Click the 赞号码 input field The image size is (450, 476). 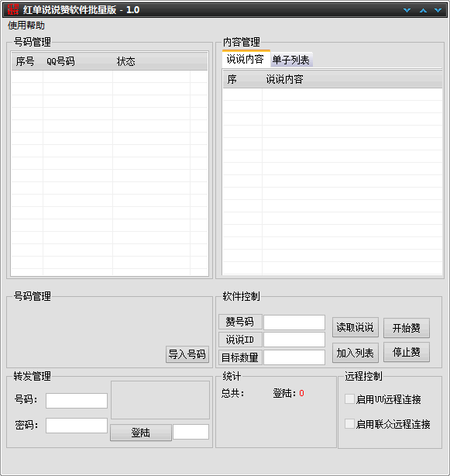[294, 323]
